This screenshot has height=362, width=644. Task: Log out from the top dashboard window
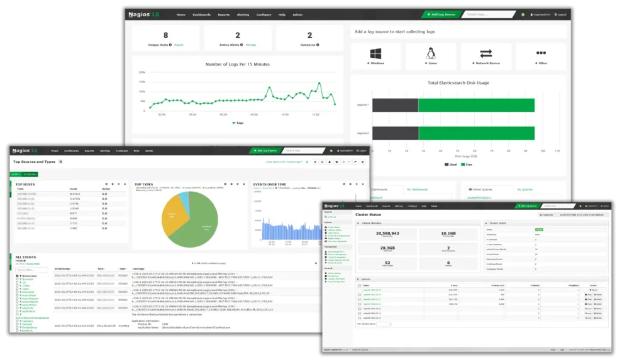click(x=560, y=14)
